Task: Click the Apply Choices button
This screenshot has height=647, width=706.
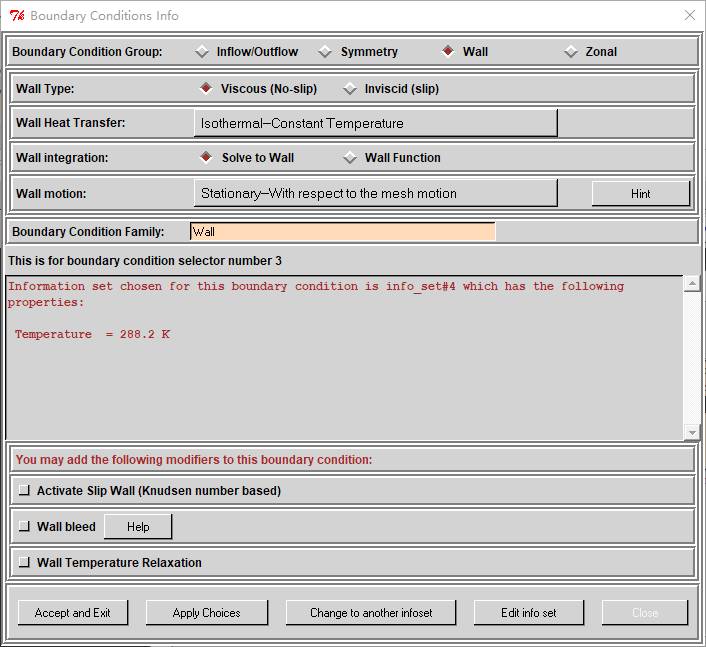Action: click(x=206, y=613)
